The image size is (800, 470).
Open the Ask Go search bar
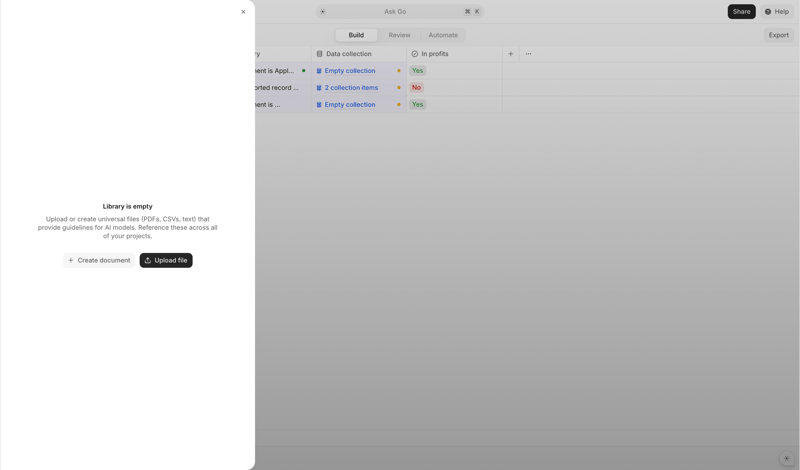(x=399, y=11)
